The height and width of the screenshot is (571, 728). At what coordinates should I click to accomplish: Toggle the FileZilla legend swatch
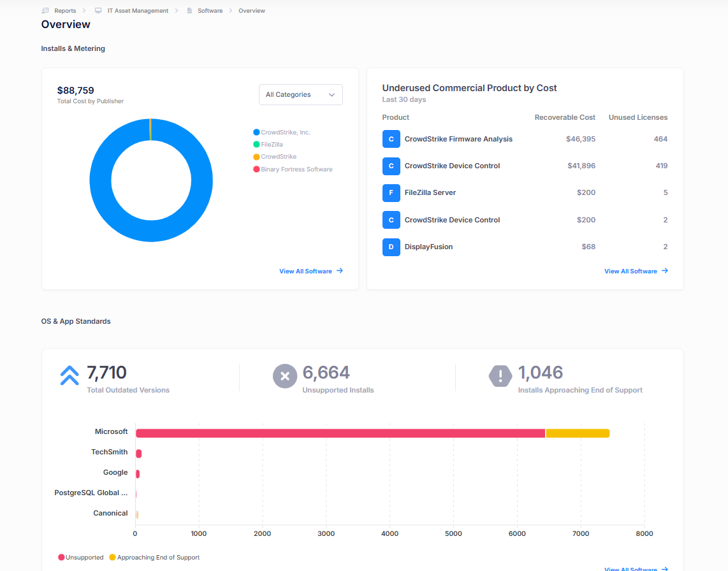pyautogui.click(x=256, y=145)
